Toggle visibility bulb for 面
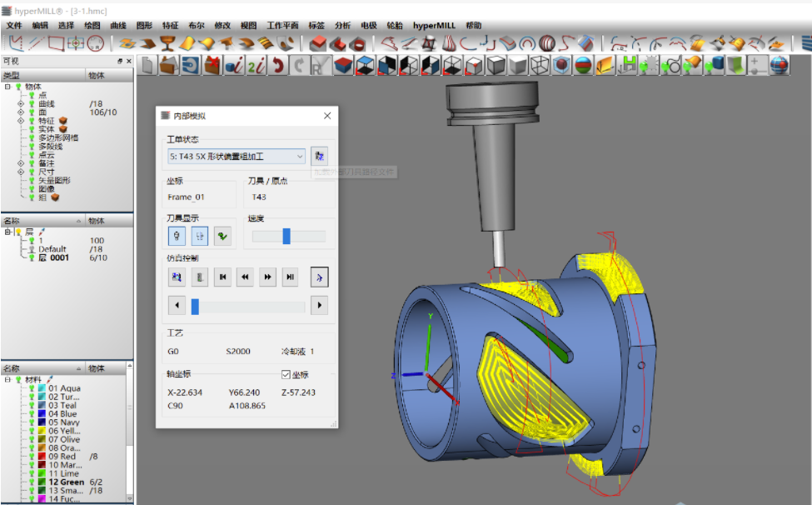The image size is (812, 505). point(32,112)
